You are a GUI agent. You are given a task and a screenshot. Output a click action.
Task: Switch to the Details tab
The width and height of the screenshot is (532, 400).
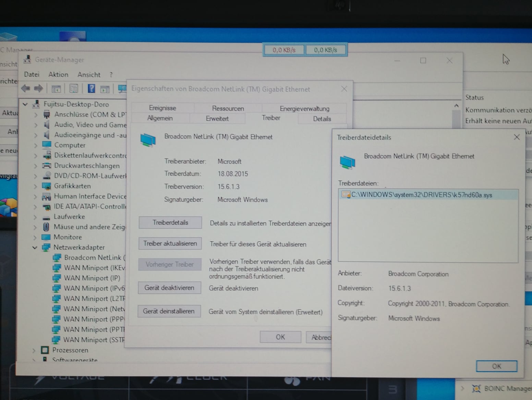pos(322,119)
